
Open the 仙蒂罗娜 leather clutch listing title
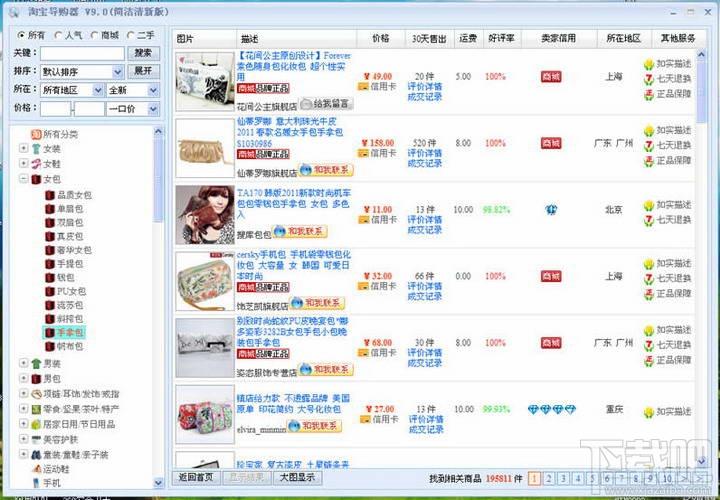[290, 133]
